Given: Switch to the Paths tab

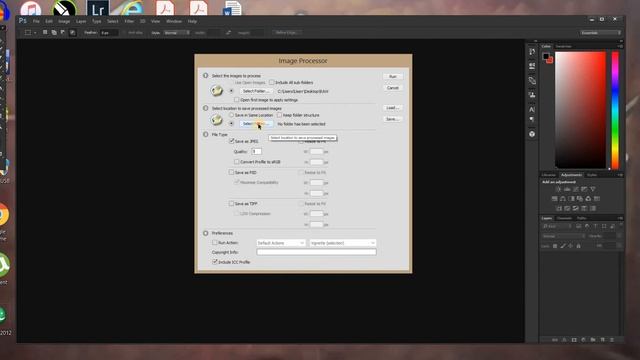Looking at the screenshot, I should point(582,218).
